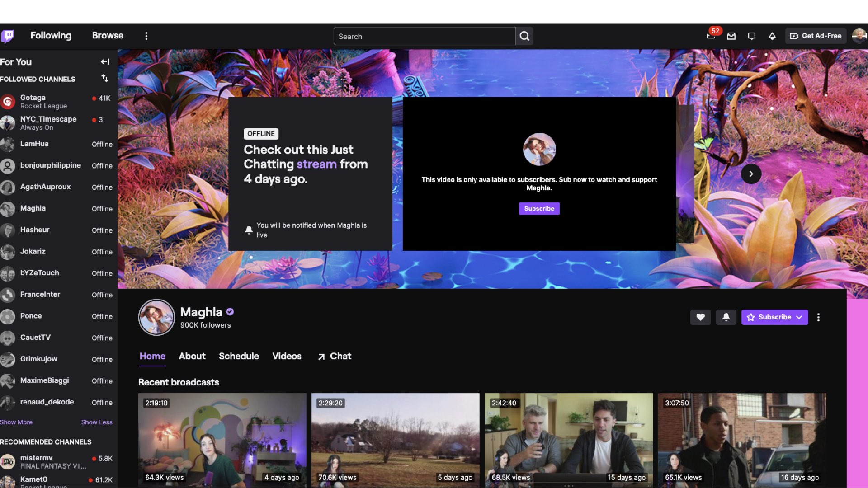Pop out the Chat link
This screenshot has width=868, height=488.
(x=334, y=357)
